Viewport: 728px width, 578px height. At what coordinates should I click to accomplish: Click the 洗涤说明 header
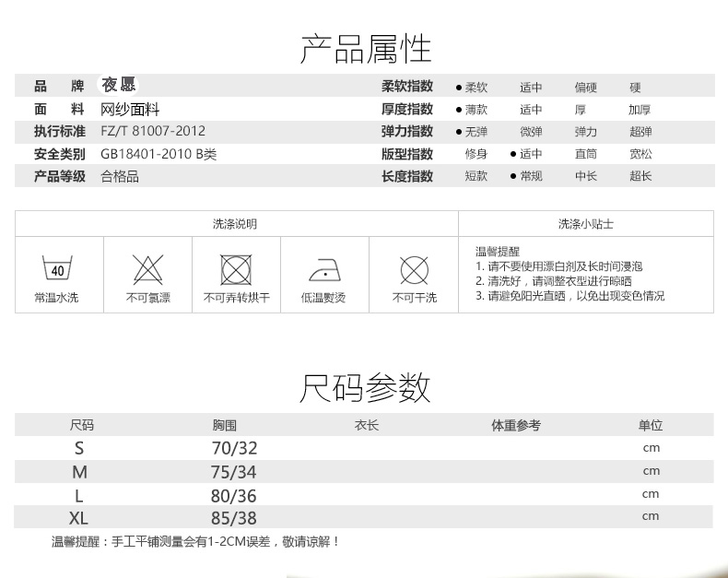coord(235,224)
